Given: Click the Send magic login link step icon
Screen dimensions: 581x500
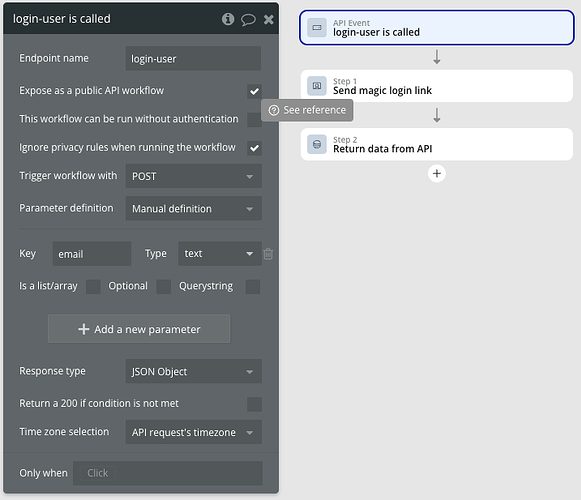Looking at the screenshot, I should point(317,86).
